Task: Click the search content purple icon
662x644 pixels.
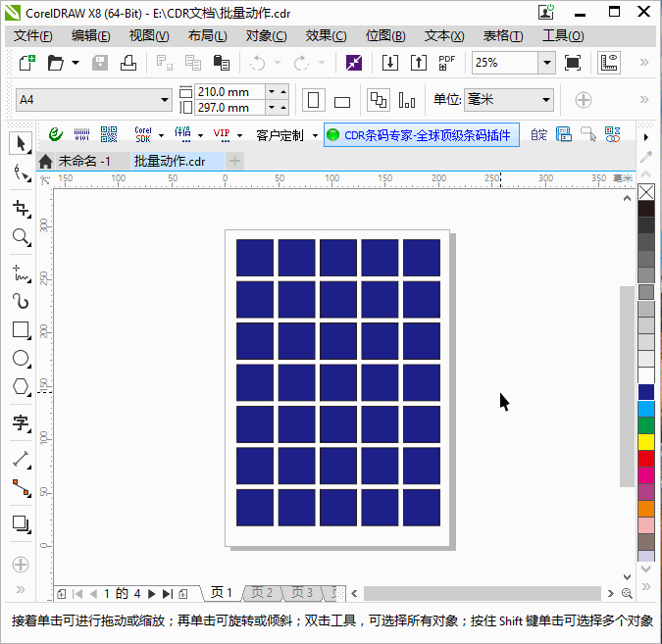Action: point(354,63)
